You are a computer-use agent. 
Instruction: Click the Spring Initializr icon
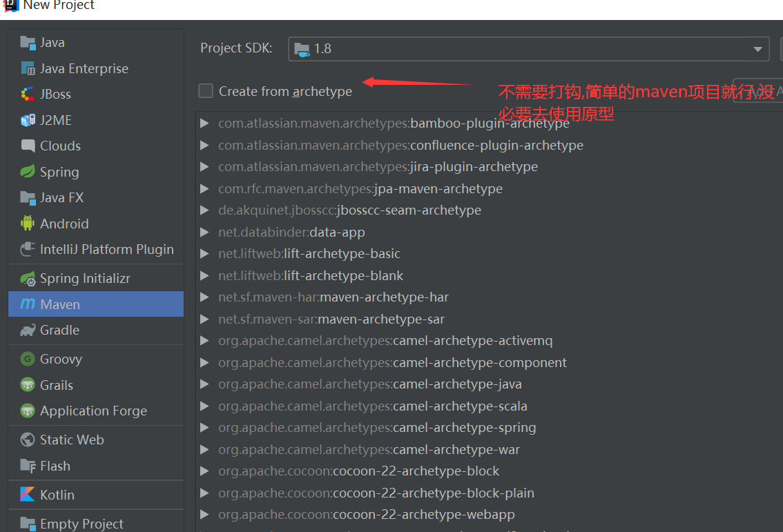pyautogui.click(x=28, y=279)
